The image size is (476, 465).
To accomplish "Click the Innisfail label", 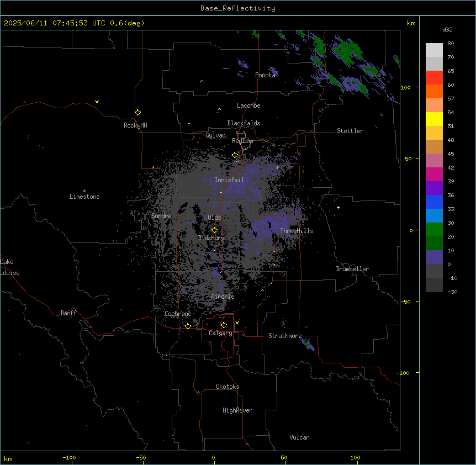I will tap(229, 180).
